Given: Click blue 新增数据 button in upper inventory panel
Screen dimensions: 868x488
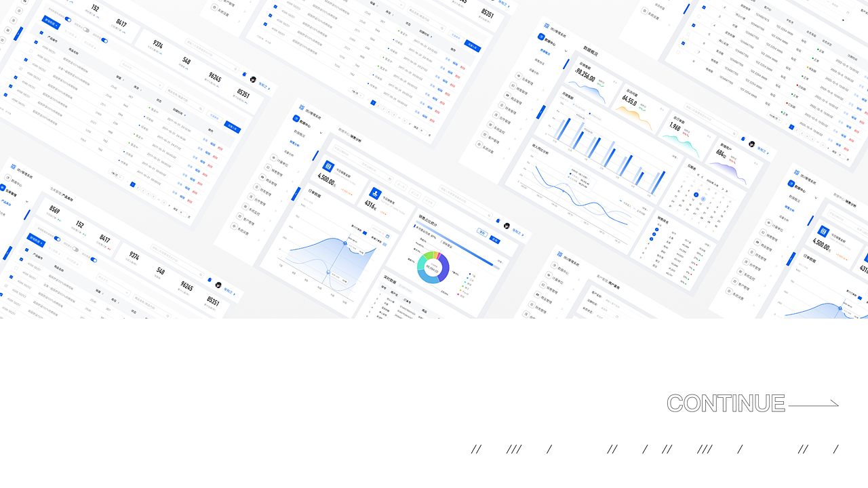Looking at the screenshot, I should point(51,22).
